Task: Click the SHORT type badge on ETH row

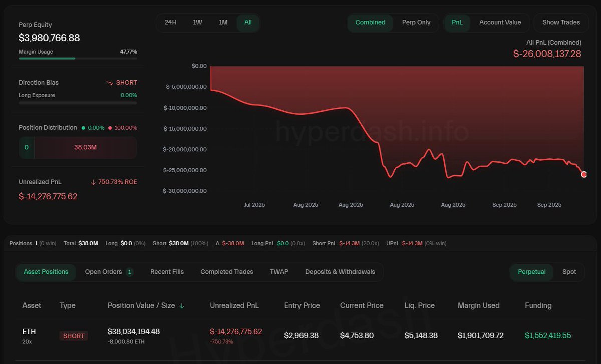Action: coord(74,336)
